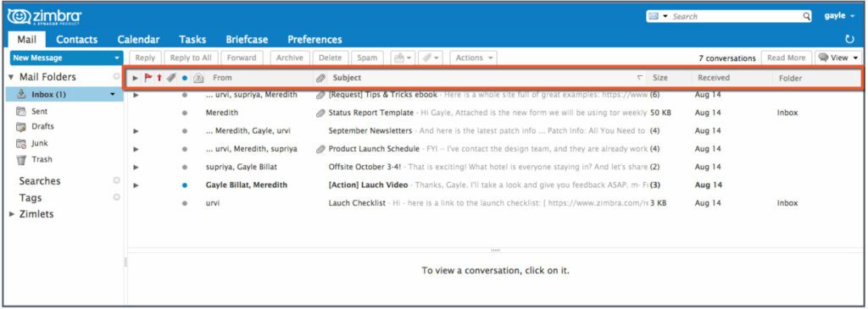This screenshot has width=868, height=309.
Task: Open the Briefcase tab
Action: [x=247, y=39]
